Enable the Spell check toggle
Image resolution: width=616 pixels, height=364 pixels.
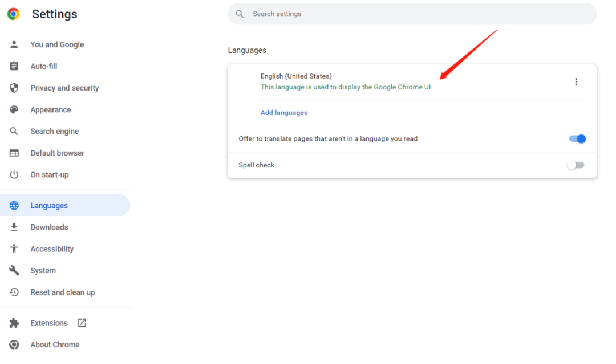[x=576, y=165]
